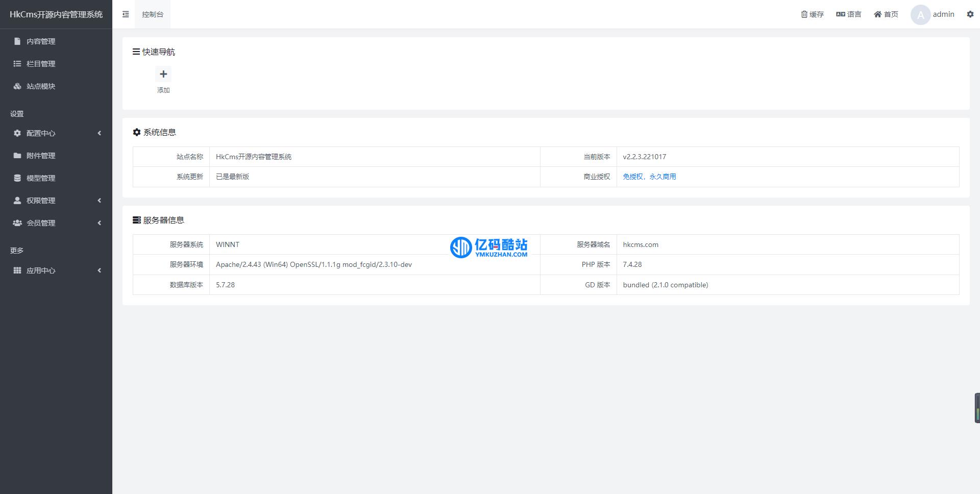Viewport: 980px width, 494px height.
Task: Click the trash icon beside 缓存
Action: point(804,14)
